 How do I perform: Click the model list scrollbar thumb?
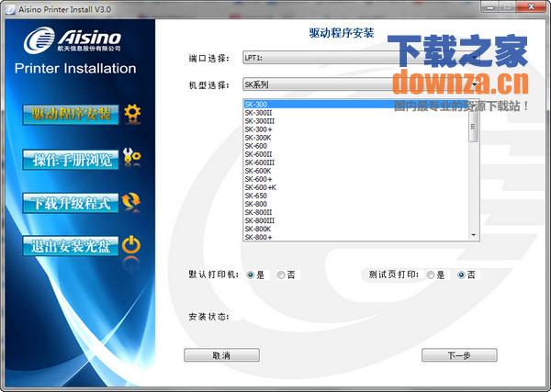click(x=473, y=128)
